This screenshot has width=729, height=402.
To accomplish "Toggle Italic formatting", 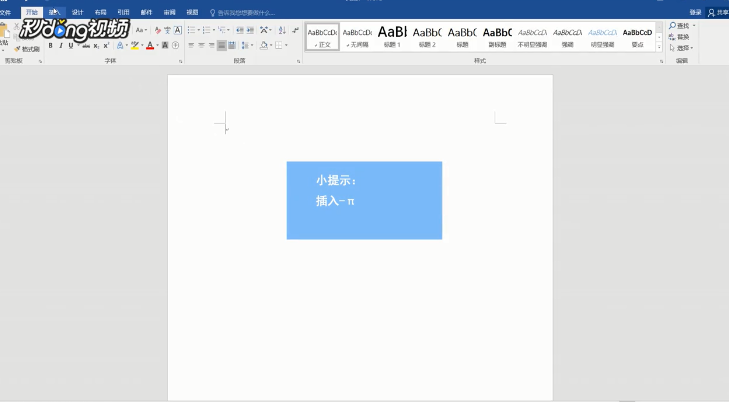I will [61, 46].
